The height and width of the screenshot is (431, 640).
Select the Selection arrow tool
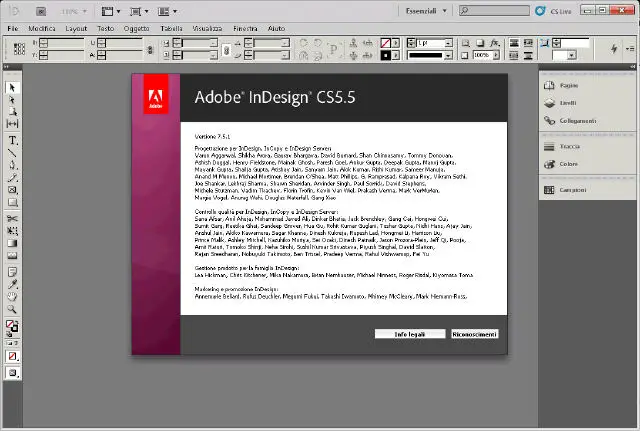(x=12, y=87)
